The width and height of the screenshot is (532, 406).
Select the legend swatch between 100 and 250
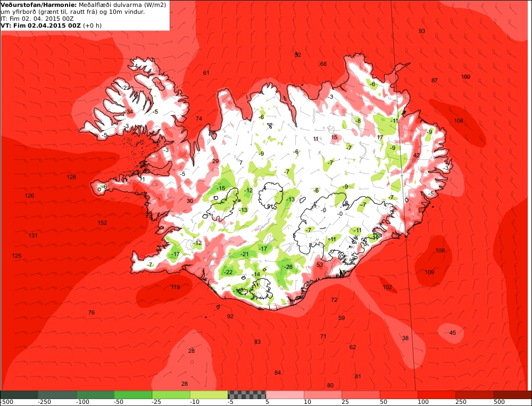coord(437,394)
